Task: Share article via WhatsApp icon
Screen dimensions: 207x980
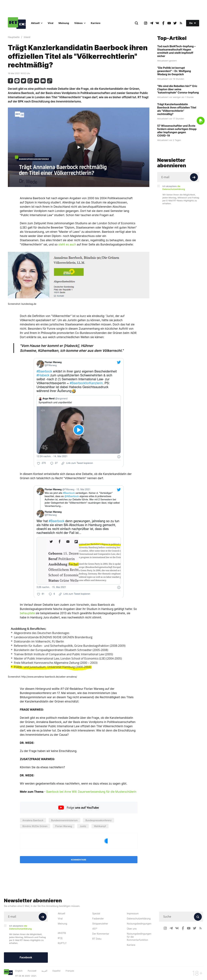Action: pyautogui.click(x=30, y=81)
